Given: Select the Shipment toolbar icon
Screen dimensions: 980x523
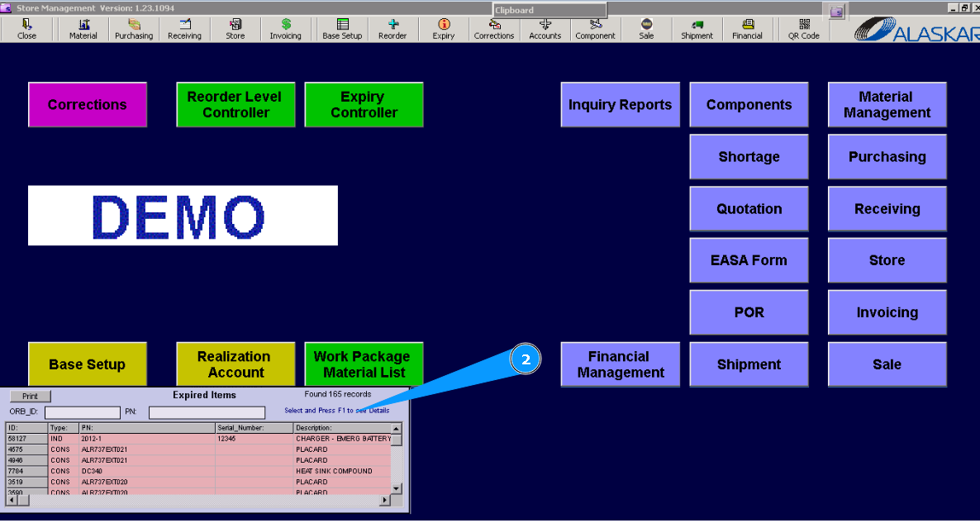Looking at the screenshot, I should [x=697, y=30].
